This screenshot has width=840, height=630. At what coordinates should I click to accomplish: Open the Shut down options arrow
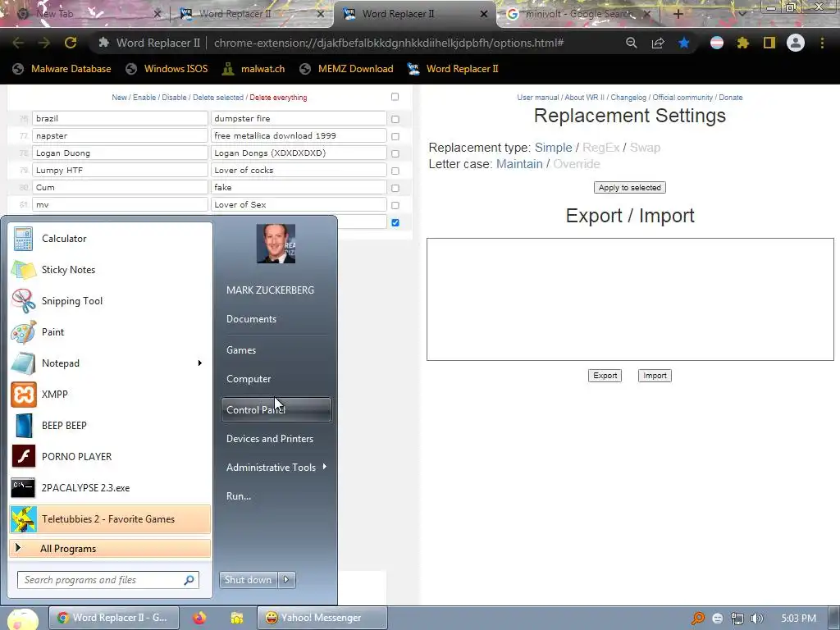click(286, 580)
